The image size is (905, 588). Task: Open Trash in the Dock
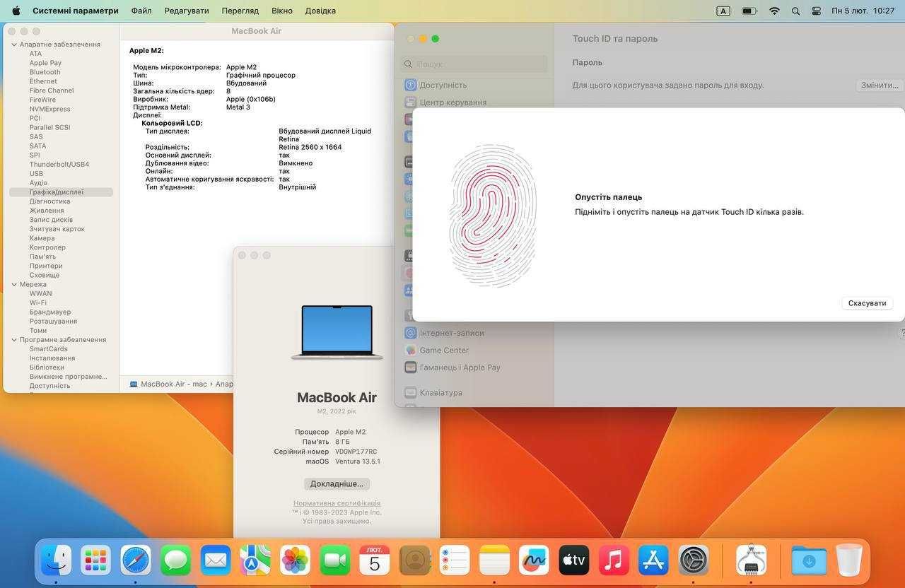pos(848,560)
